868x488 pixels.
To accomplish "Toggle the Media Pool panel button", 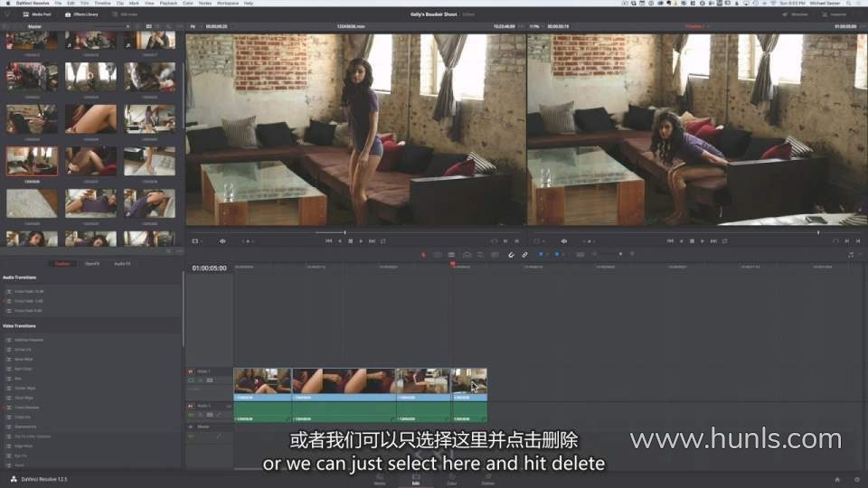I will click(37, 14).
